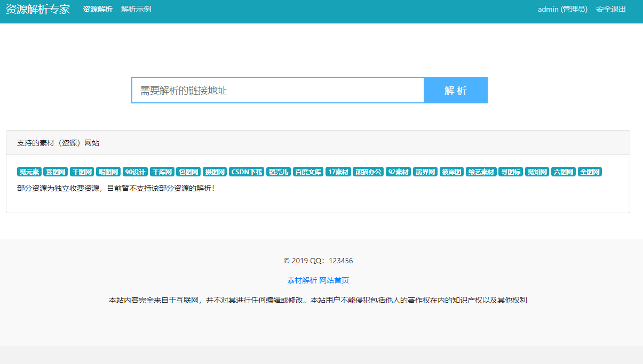The image size is (643, 364).
Task: Click the 资源解析专家 site title
Action: 37,9
